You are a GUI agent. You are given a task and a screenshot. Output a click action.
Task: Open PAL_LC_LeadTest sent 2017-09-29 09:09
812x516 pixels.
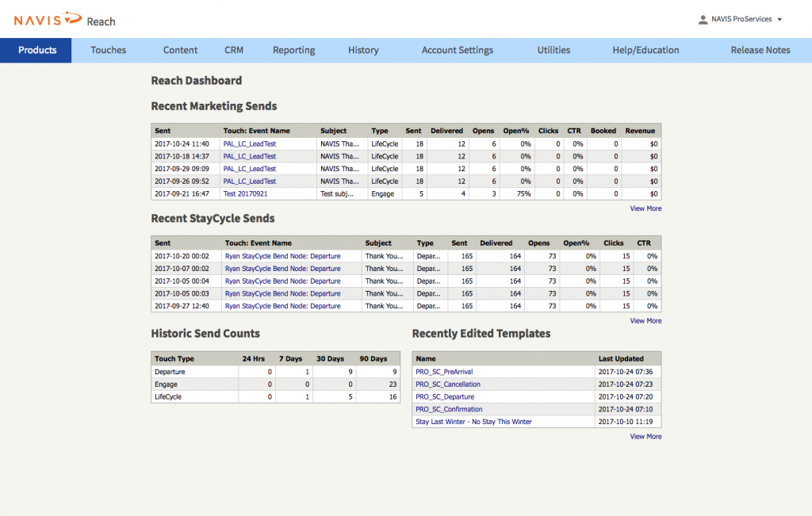click(250, 169)
